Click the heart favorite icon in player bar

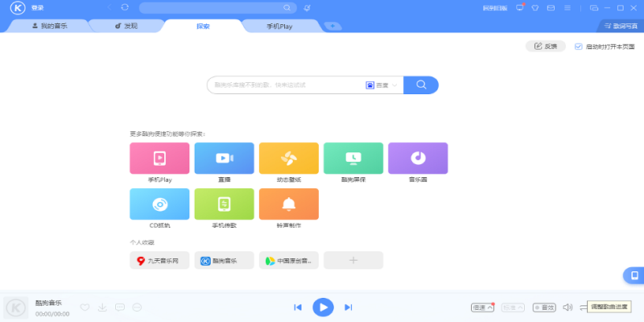(85, 307)
